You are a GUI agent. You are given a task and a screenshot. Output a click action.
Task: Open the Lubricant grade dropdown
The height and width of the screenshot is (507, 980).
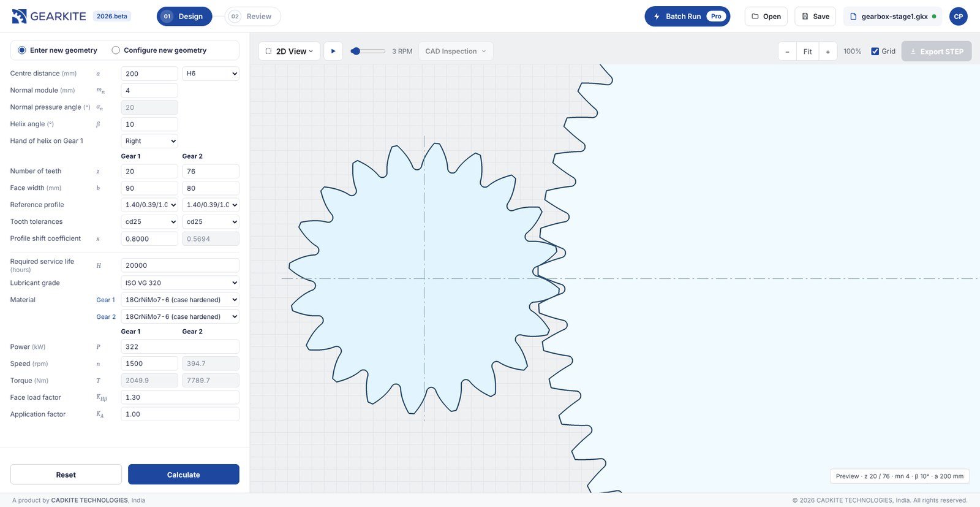pos(180,283)
